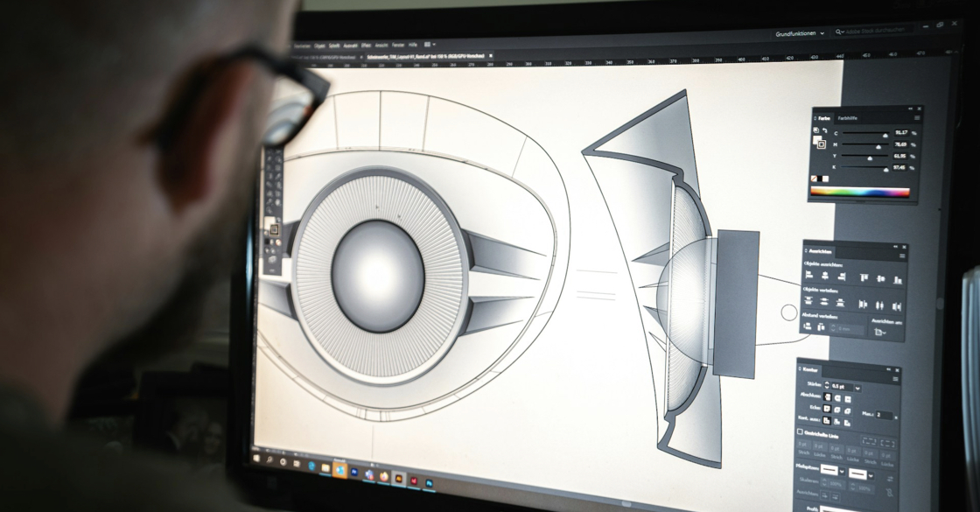Click the CMYK color spectrum bar
The image size is (980, 512).
pyautogui.click(x=860, y=193)
